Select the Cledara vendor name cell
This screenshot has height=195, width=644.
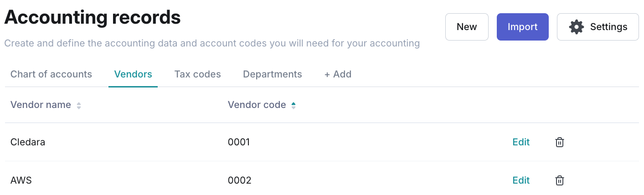coord(28,142)
